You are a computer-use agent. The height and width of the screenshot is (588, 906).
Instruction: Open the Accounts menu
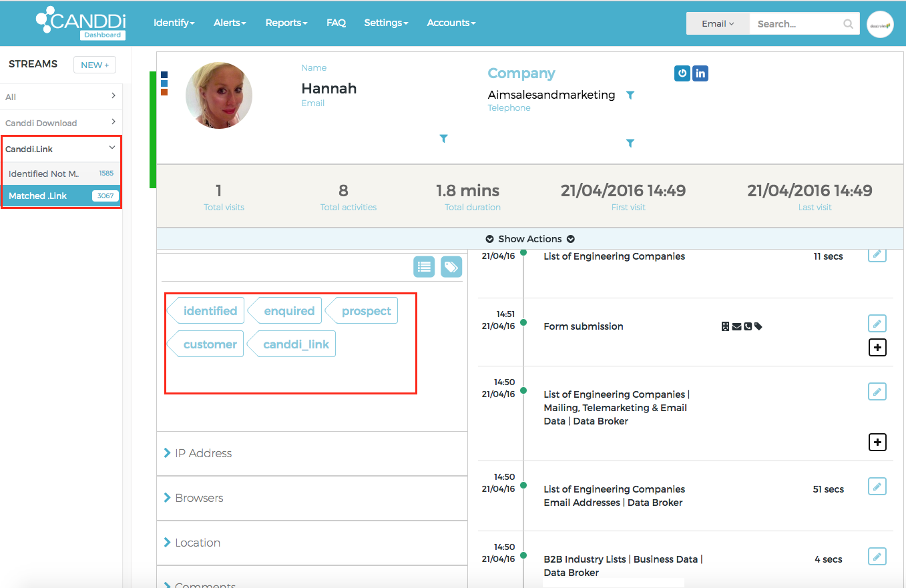coord(451,23)
